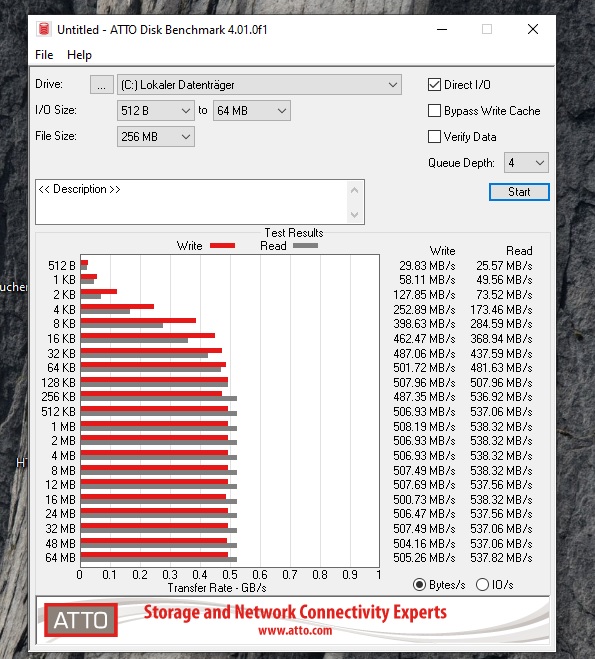The width and height of the screenshot is (595, 659).
Task: Click the write value 505.26 MB/s
Action: tap(424, 558)
